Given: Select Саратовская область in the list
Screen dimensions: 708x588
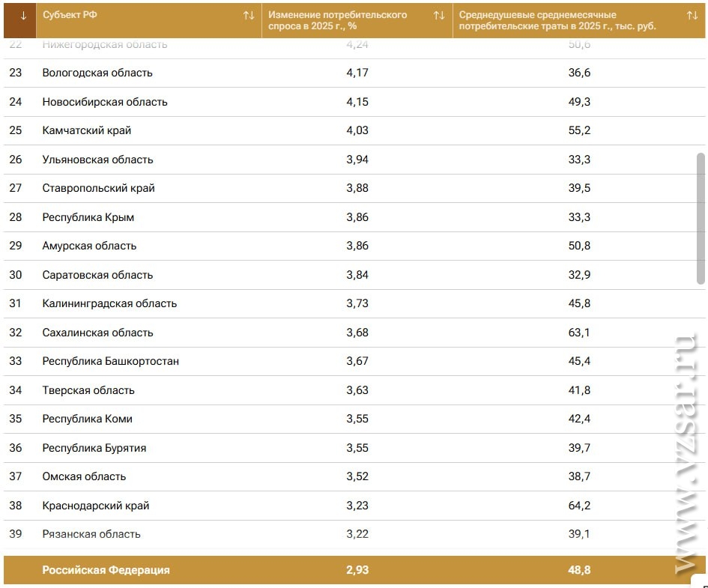Looking at the screenshot, I should 97,275.
